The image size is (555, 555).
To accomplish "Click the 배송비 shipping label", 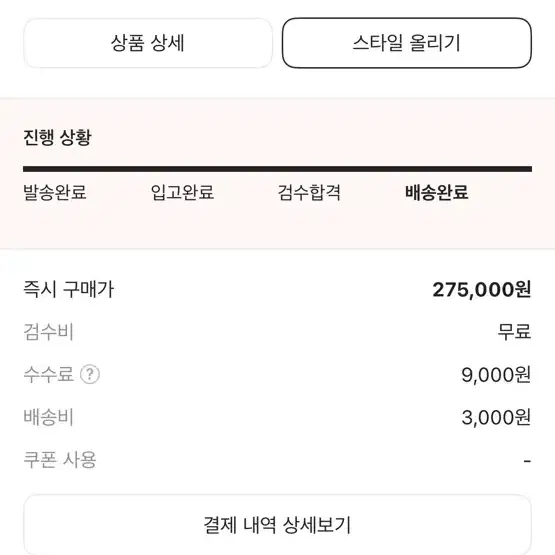I will click(48, 417).
